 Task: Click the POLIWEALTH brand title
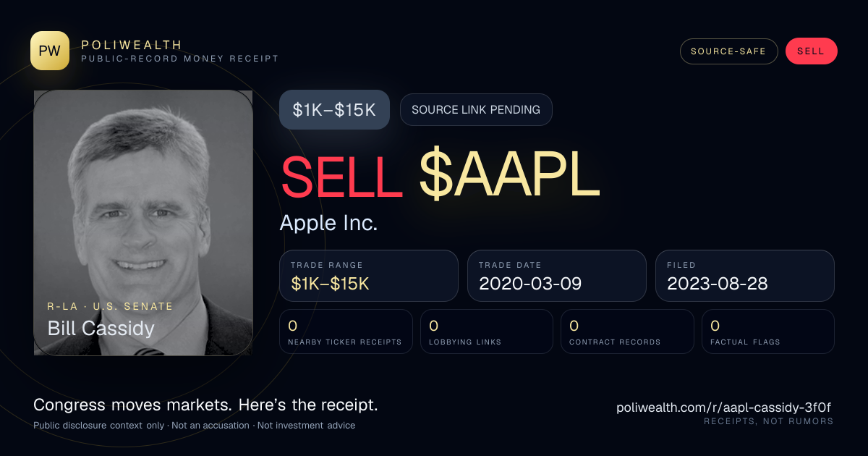point(132,45)
